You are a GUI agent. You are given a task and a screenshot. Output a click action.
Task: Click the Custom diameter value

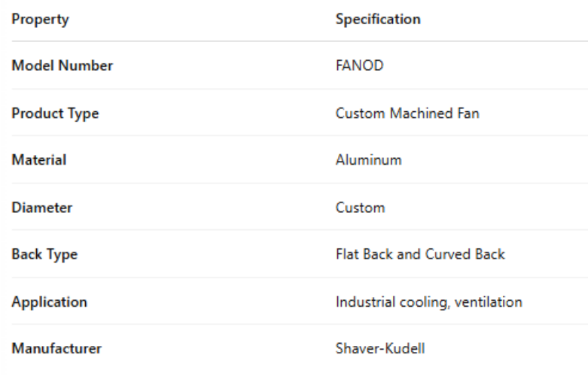(x=360, y=208)
